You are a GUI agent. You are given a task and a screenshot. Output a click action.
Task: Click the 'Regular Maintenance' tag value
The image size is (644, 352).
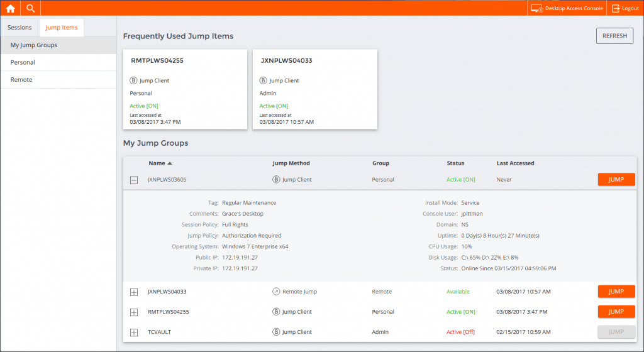click(249, 202)
